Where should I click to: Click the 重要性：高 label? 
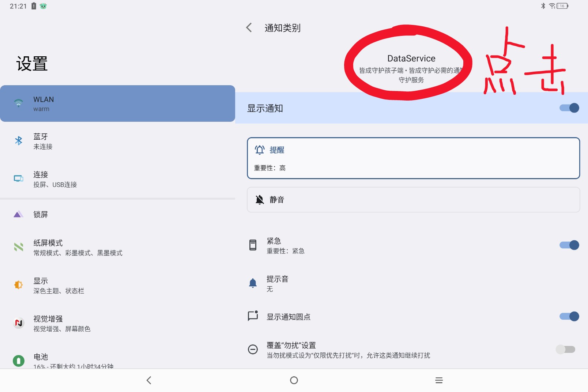click(x=270, y=168)
